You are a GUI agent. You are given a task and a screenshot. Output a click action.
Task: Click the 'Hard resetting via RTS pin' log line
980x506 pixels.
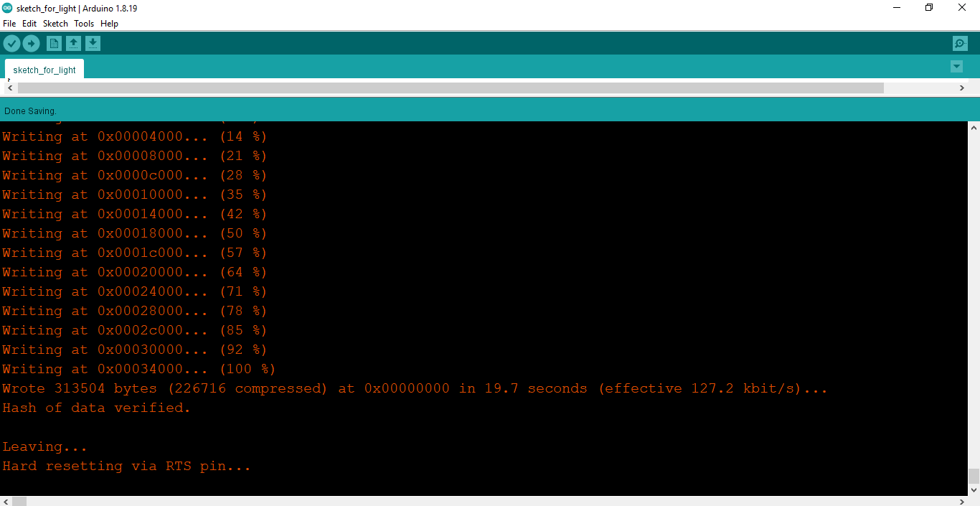[x=126, y=466]
